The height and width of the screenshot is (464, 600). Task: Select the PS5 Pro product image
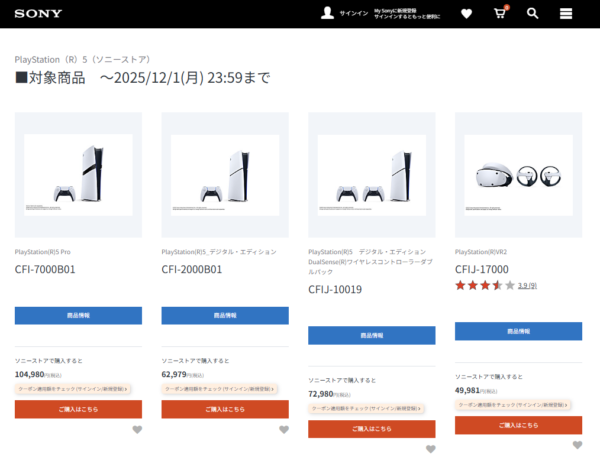78,175
